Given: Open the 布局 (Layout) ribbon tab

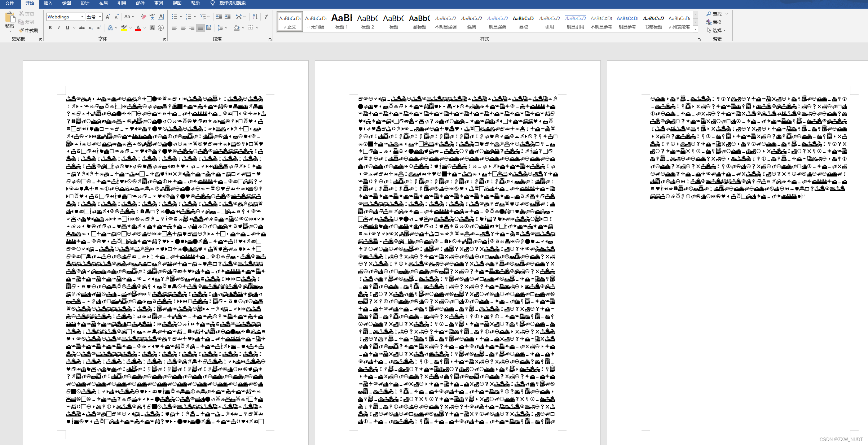Looking at the screenshot, I should pos(103,3).
